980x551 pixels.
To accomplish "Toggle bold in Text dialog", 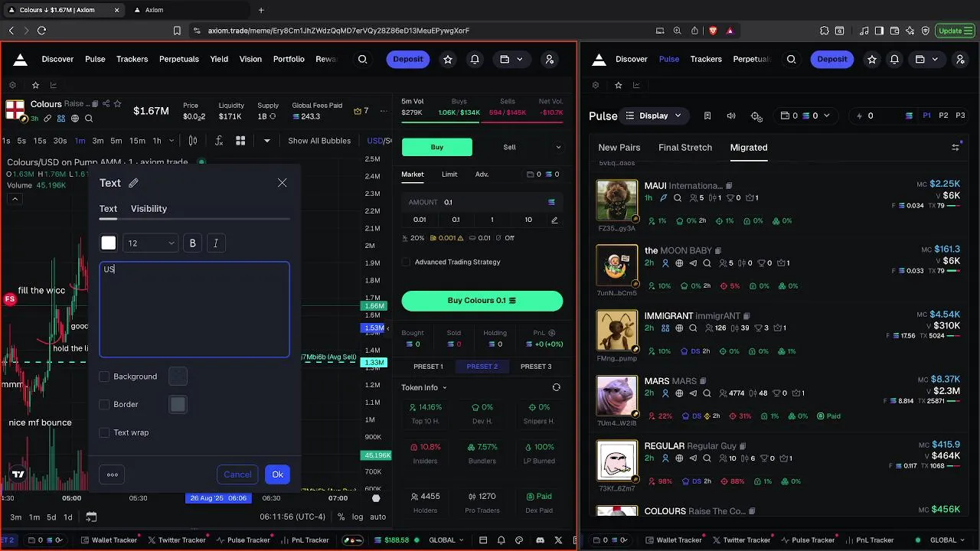I will (x=192, y=243).
